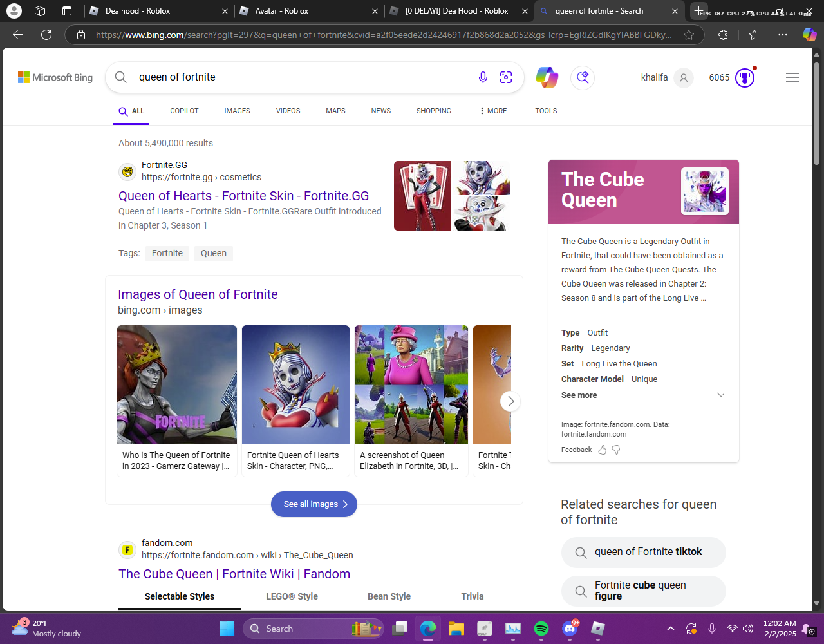824x644 pixels.
Task: Open the taskbar clock and date
Action: pos(780,629)
